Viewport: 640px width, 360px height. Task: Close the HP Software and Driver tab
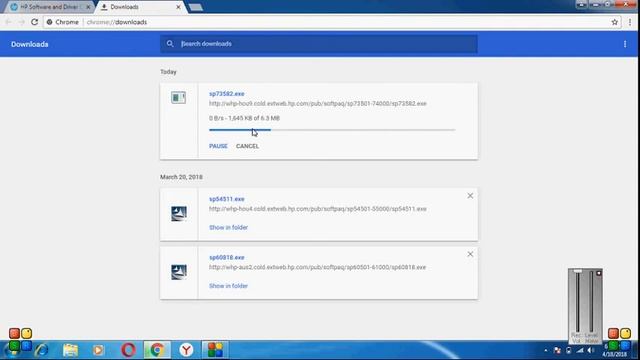[88, 7]
